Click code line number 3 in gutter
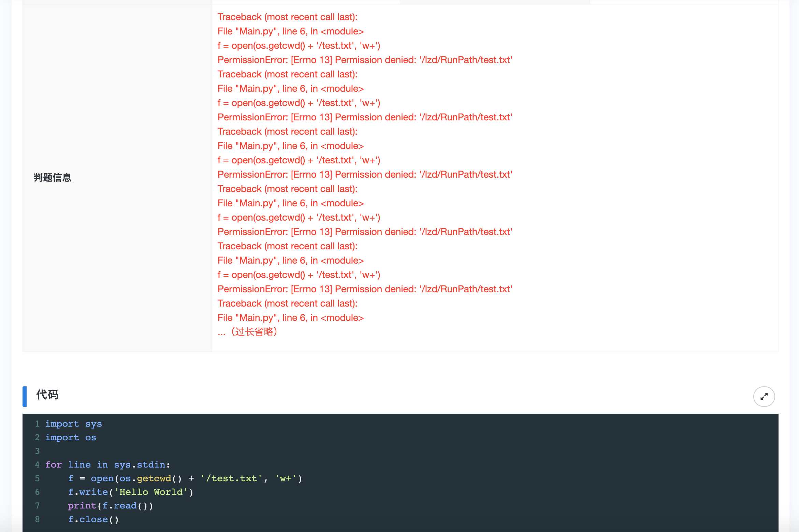The width and height of the screenshot is (799, 532). pos(37,451)
